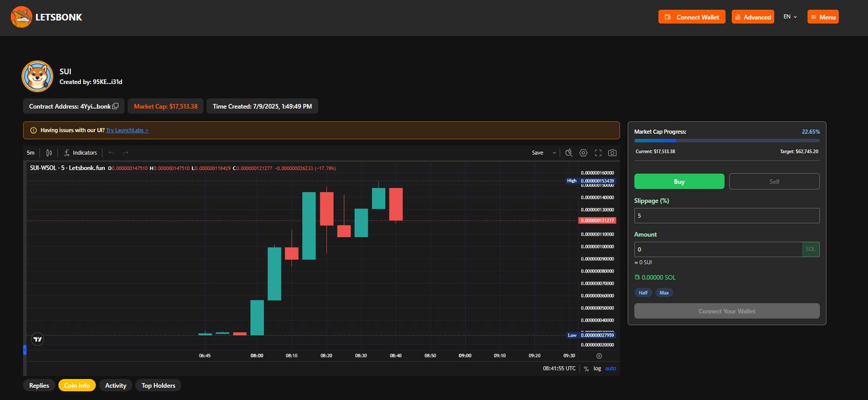The height and width of the screenshot is (400, 868).
Task: Click the wallet icon in Connect Wallet
Action: 668,17
